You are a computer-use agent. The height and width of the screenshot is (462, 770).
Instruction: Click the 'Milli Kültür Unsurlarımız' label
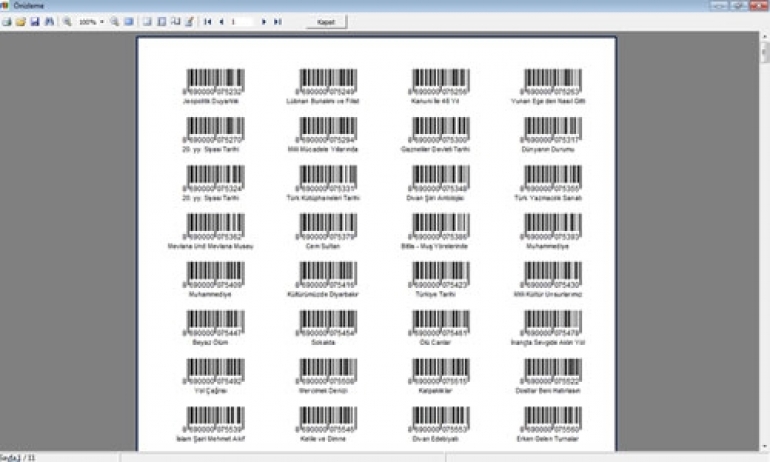548,294
